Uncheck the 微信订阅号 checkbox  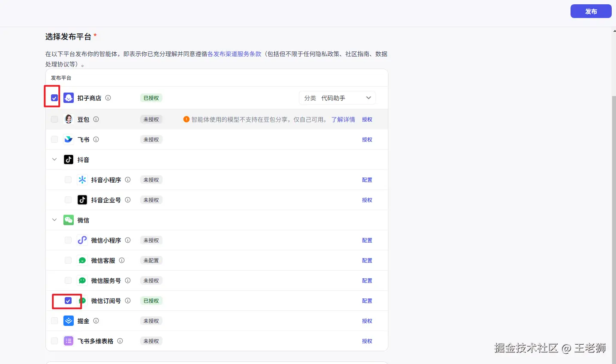point(68,301)
